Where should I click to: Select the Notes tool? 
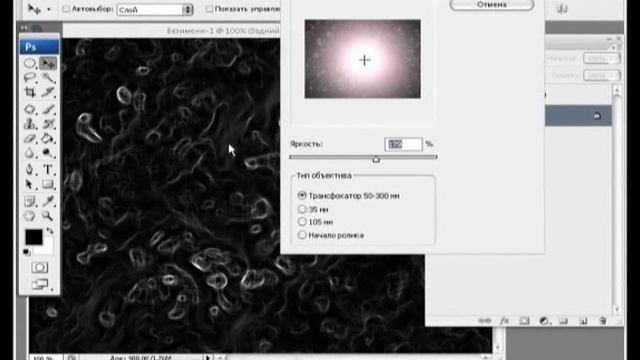click(x=30, y=201)
